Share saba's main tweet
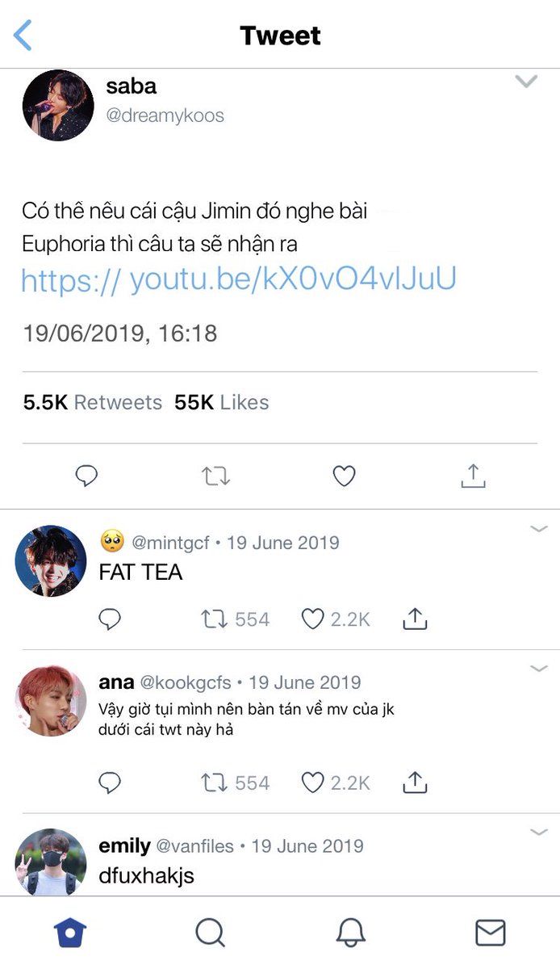Image resolution: width=560 pixels, height=969 pixels. [x=473, y=476]
